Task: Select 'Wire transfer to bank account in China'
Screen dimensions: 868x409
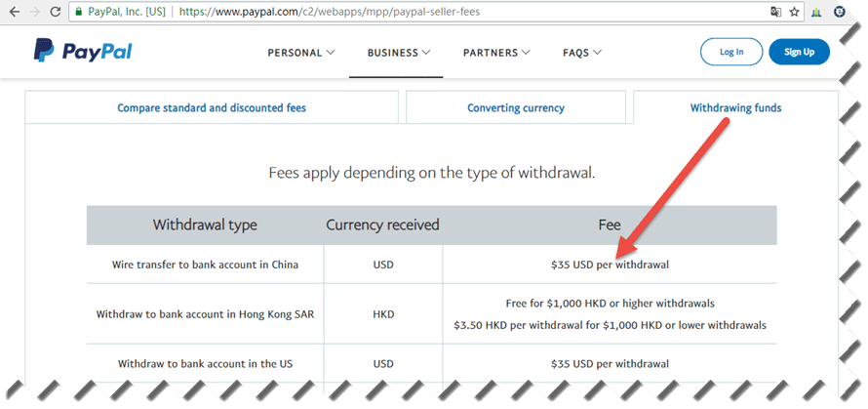Action: point(205,265)
